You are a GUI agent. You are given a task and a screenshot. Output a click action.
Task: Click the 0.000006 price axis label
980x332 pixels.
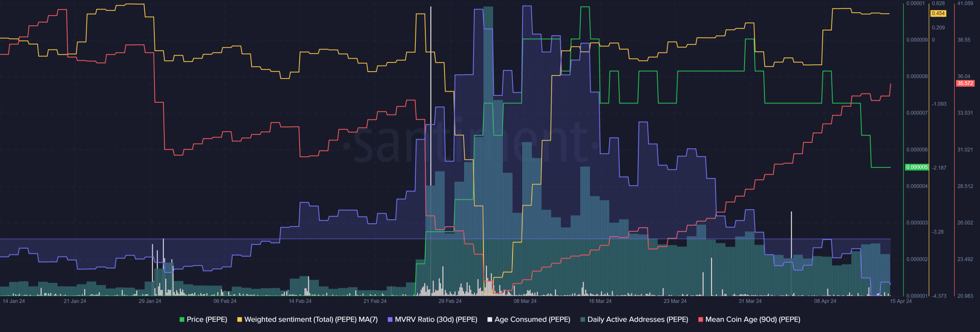coord(917,150)
